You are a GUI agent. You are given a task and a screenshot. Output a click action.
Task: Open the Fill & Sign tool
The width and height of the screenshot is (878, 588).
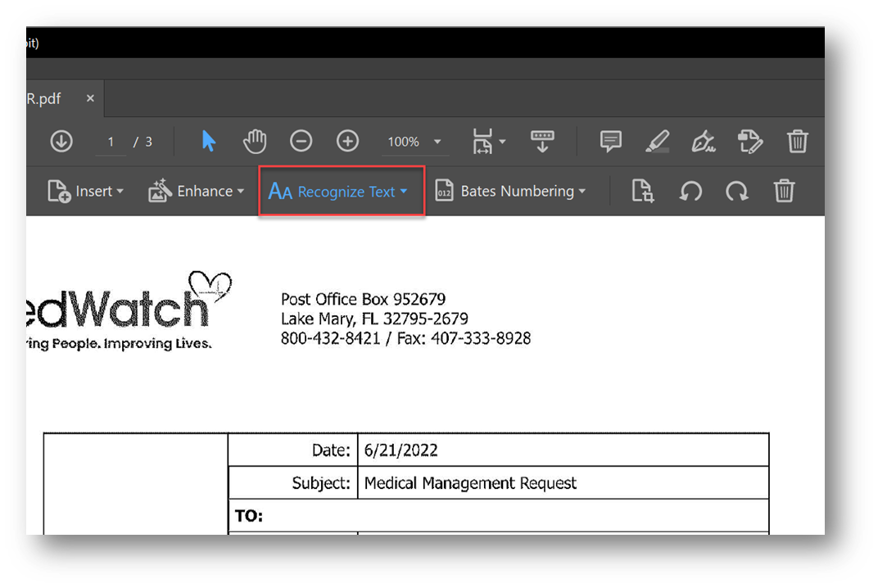[704, 141]
